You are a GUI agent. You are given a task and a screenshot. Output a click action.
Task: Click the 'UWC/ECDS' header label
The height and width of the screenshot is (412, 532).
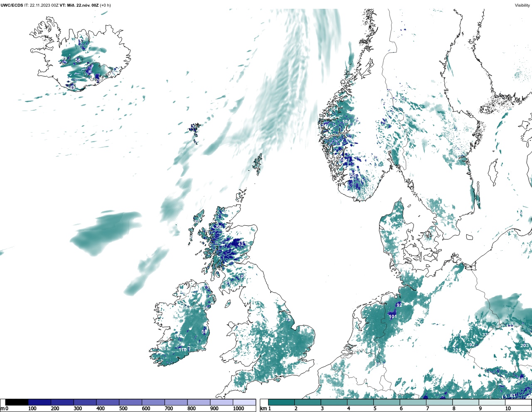click(x=12, y=5)
